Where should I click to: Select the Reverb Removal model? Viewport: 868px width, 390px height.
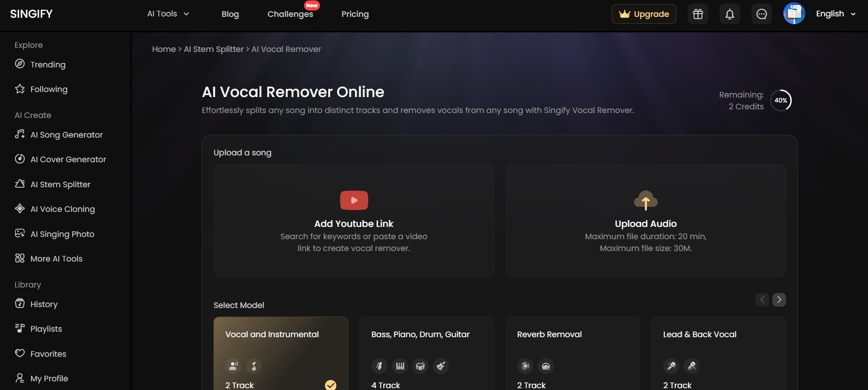point(573,354)
